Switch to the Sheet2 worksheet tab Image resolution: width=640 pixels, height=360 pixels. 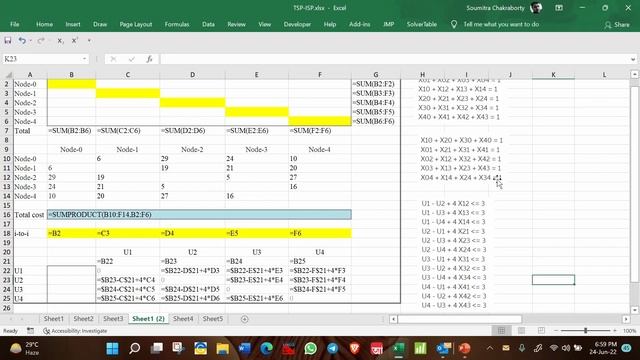point(83,319)
